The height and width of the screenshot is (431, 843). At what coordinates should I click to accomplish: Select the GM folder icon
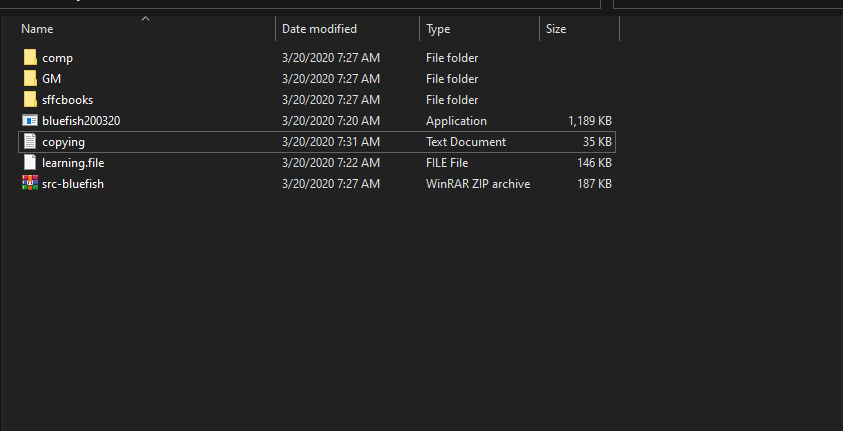[30, 78]
